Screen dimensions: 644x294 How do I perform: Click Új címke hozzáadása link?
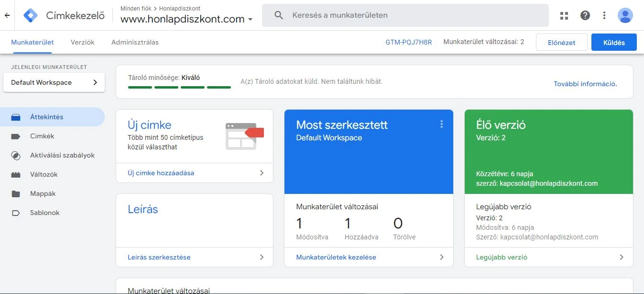[x=161, y=173]
